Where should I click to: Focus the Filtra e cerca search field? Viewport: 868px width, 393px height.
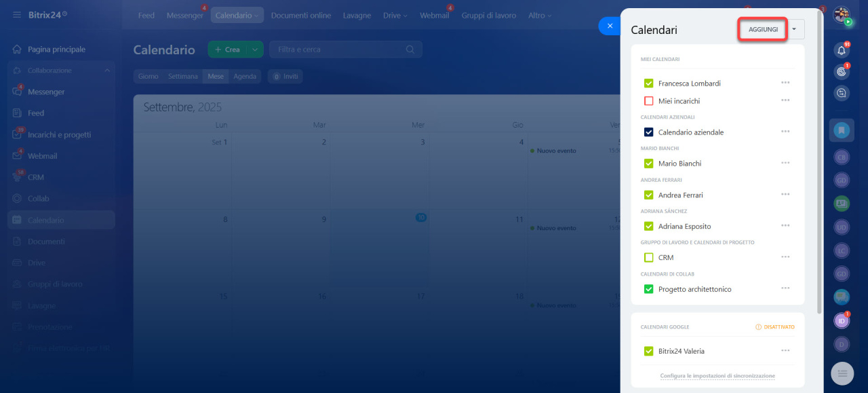[x=346, y=50]
